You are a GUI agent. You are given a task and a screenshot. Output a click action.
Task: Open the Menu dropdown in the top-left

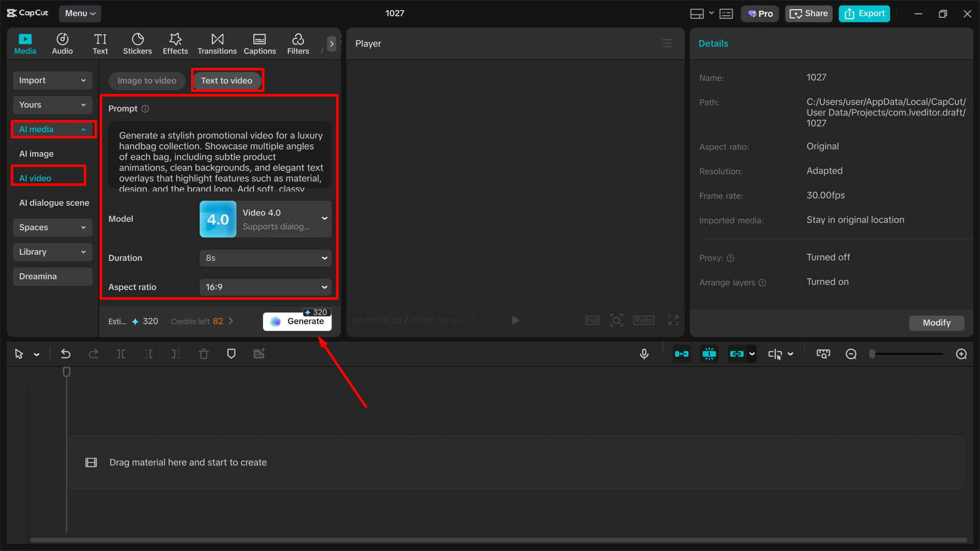tap(80, 13)
